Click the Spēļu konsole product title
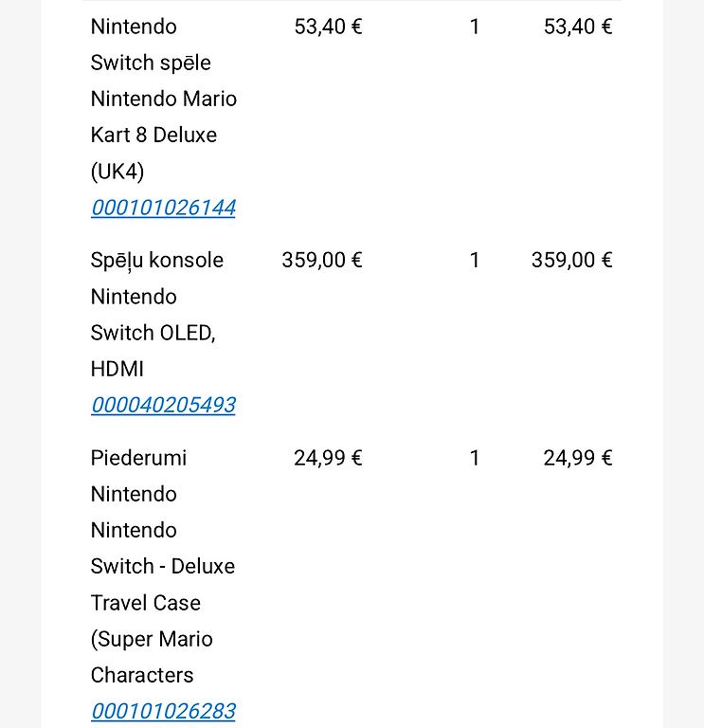Screen dimensions: 704x728 coord(157,260)
